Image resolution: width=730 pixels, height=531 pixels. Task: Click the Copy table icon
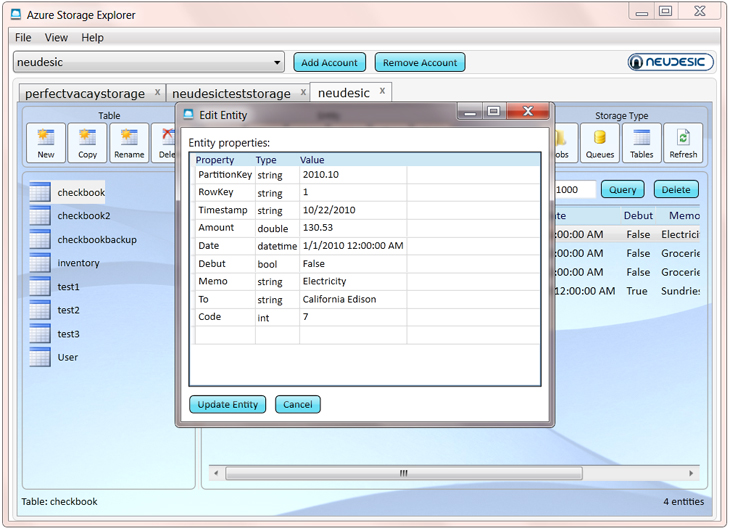87,142
